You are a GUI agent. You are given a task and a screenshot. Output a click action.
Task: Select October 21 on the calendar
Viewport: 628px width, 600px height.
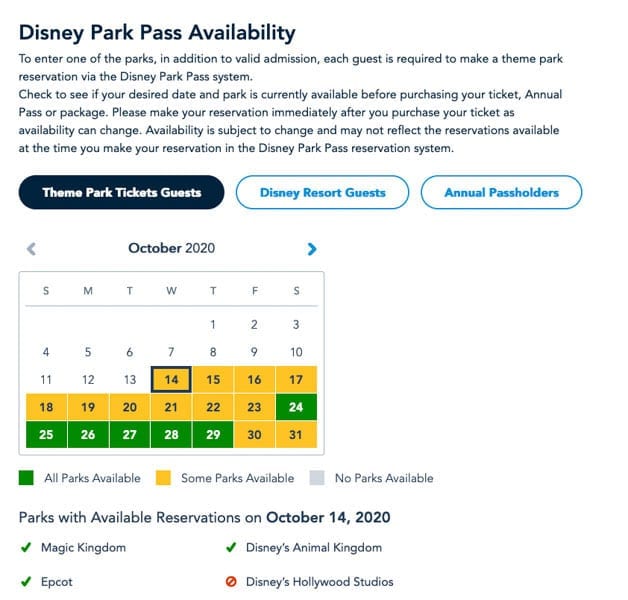click(x=170, y=408)
